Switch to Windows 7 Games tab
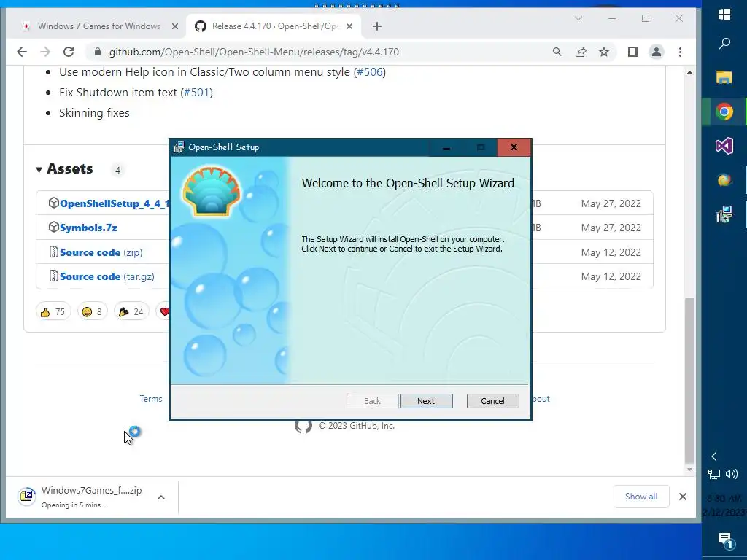Viewport: 747px width, 560px height. pos(98,26)
